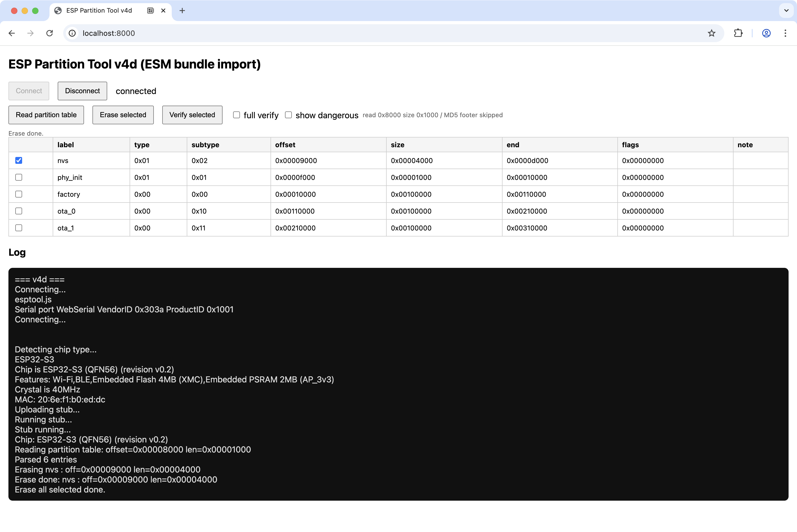Click the nvs label cell
This screenshot has width=797, height=532.
pyautogui.click(x=91, y=160)
